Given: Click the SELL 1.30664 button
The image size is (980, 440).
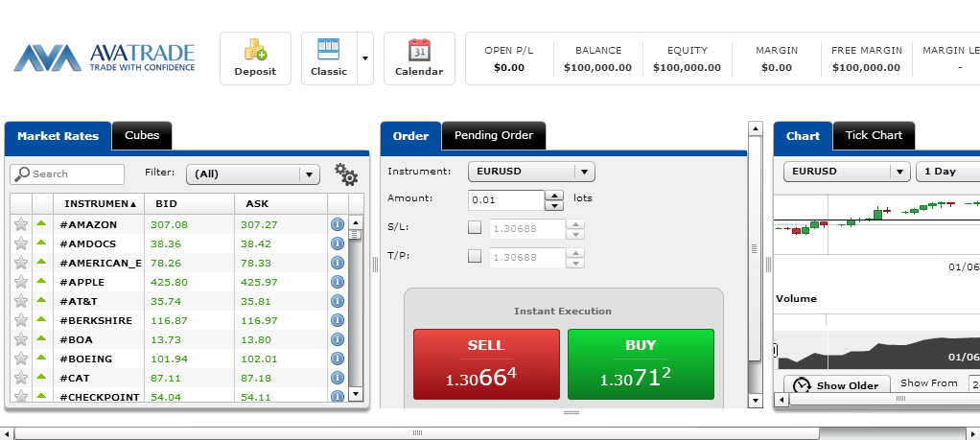Looking at the screenshot, I should (x=486, y=364).
